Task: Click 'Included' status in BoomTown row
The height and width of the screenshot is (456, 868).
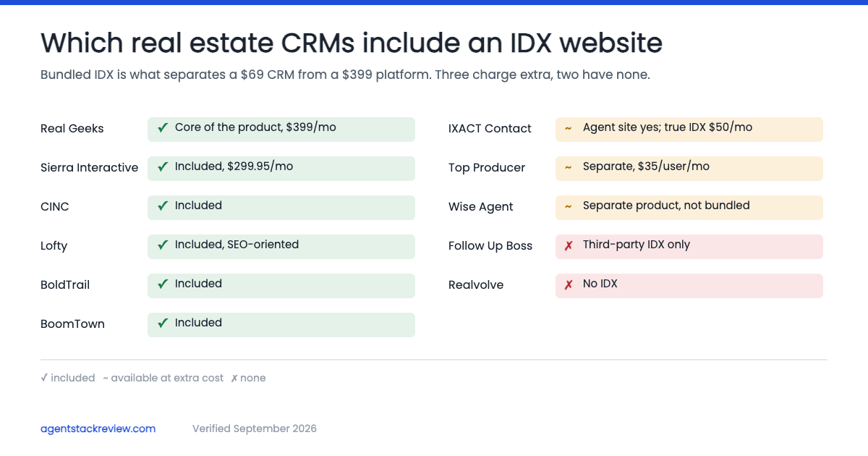Action: click(x=198, y=323)
